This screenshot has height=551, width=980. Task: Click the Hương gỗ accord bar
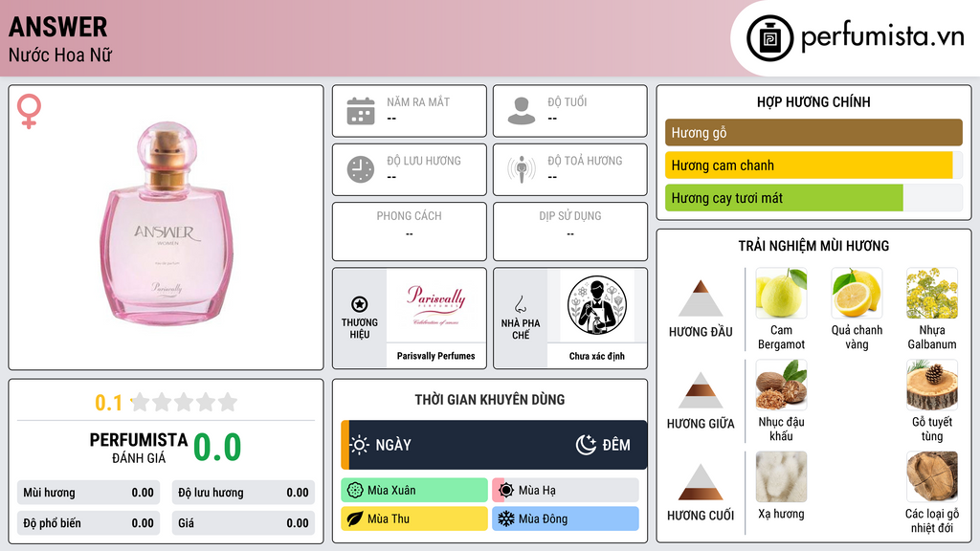tap(813, 132)
